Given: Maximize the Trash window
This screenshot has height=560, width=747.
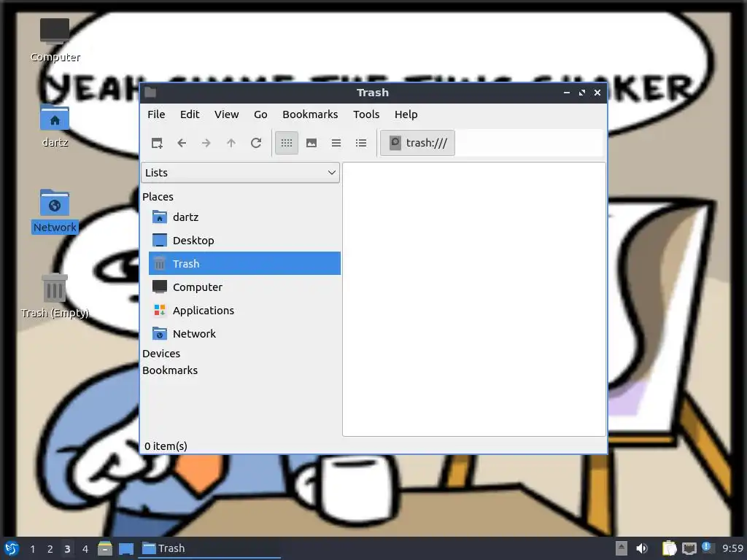Looking at the screenshot, I should [581, 93].
